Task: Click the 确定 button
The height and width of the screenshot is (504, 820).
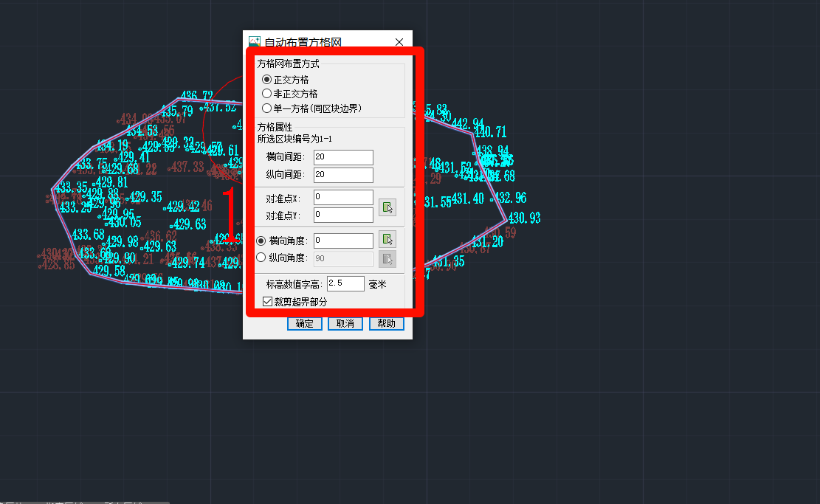Action: tap(304, 324)
